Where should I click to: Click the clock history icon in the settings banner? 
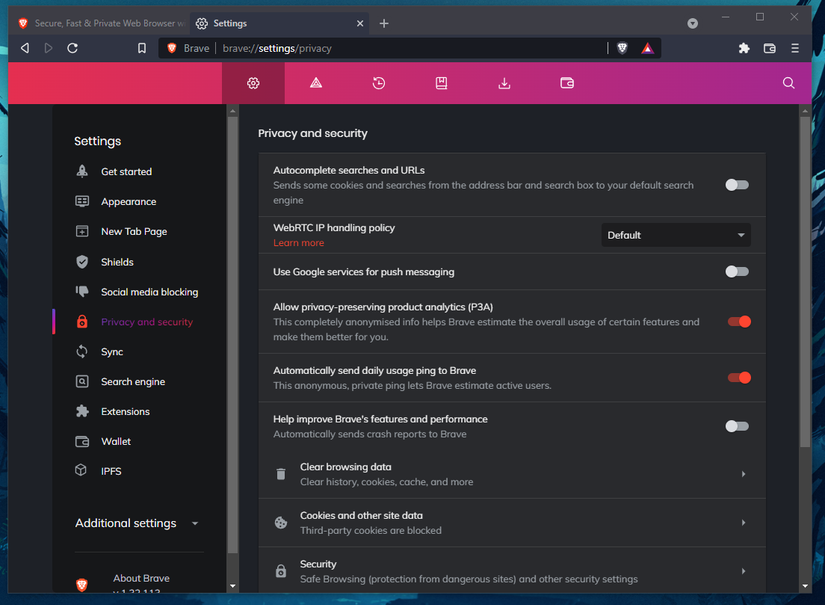pyautogui.click(x=378, y=83)
